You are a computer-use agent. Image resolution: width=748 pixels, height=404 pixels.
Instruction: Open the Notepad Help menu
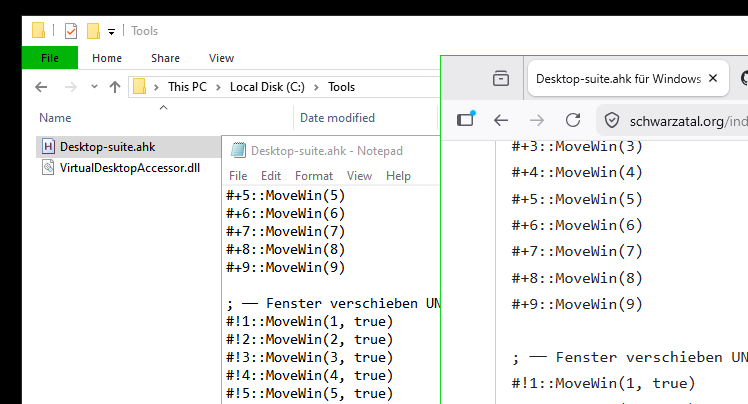click(x=398, y=176)
